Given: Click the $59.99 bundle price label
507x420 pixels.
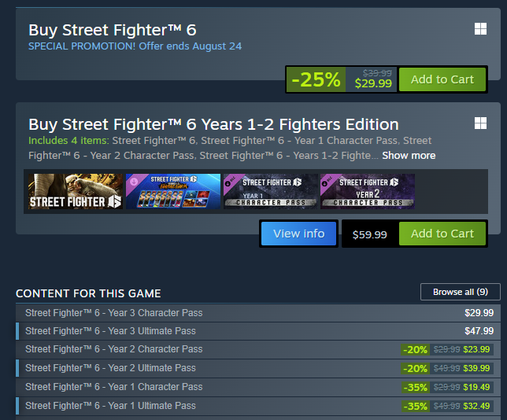Looking at the screenshot, I should 369,234.
